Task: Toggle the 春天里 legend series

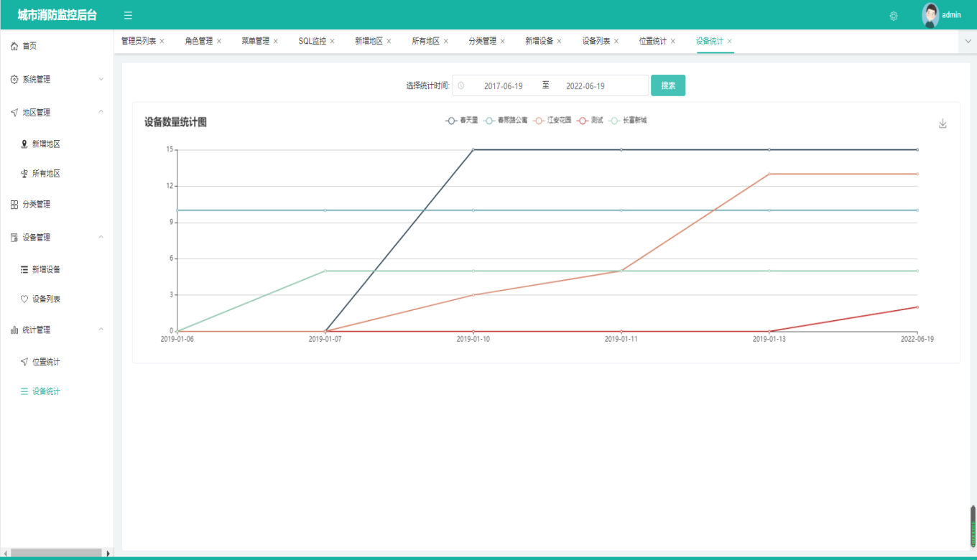Action: coord(461,121)
